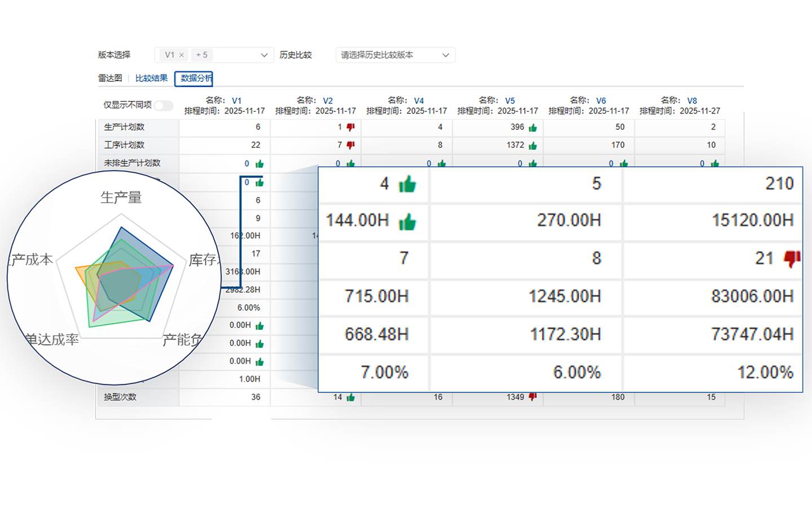Image resolution: width=812 pixels, height=508 pixels.
Task: Switch to the 比较结果 tab
Action: pos(151,78)
